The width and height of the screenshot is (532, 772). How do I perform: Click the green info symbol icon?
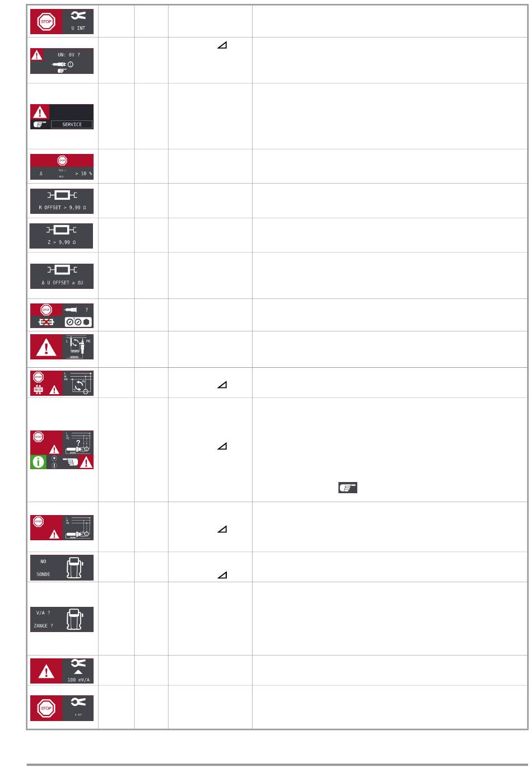[39, 462]
